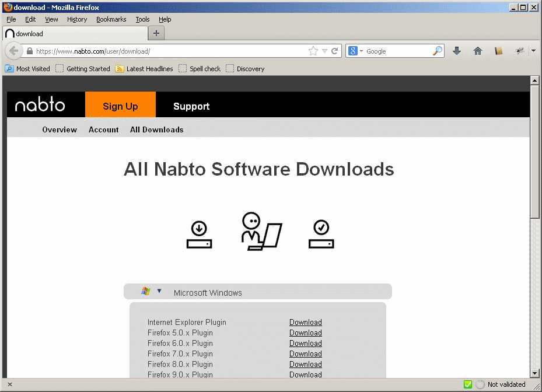Open the File menu

(11, 19)
